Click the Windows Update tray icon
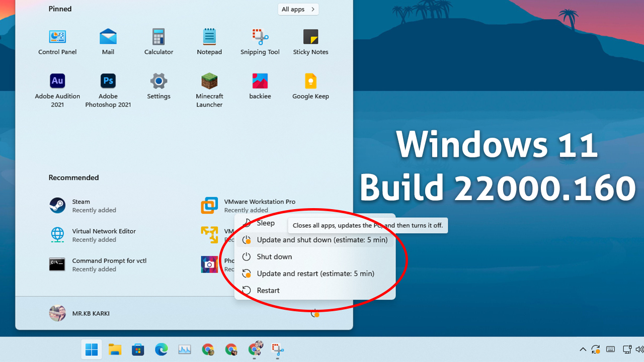The width and height of the screenshot is (644, 362). [596, 349]
